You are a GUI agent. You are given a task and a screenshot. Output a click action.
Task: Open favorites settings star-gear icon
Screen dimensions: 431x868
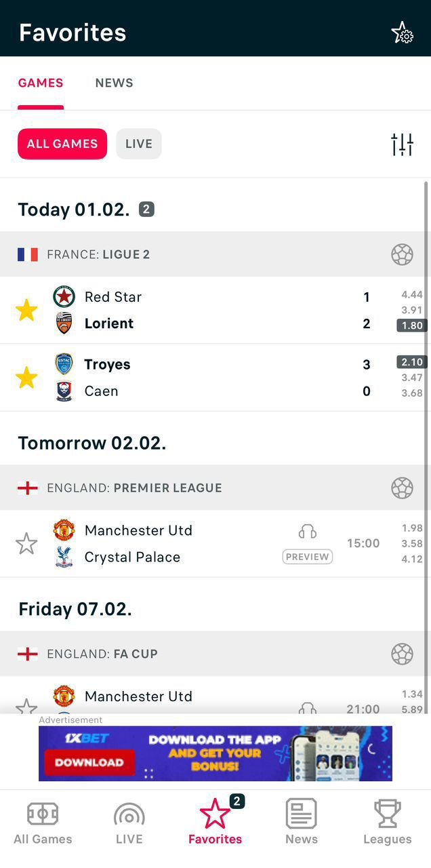click(402, 33)
